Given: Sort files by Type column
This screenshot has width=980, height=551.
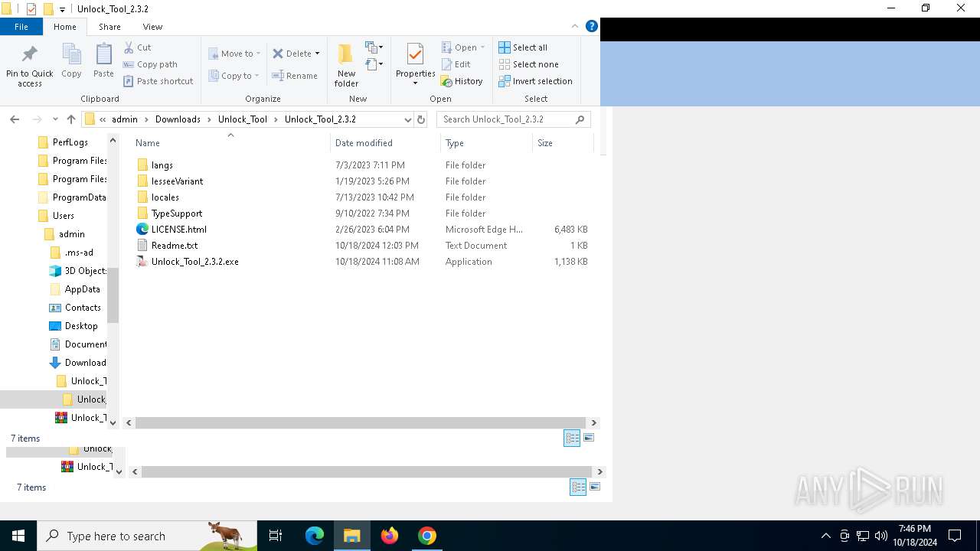Looking at the screenshot, I should point(486,143).
